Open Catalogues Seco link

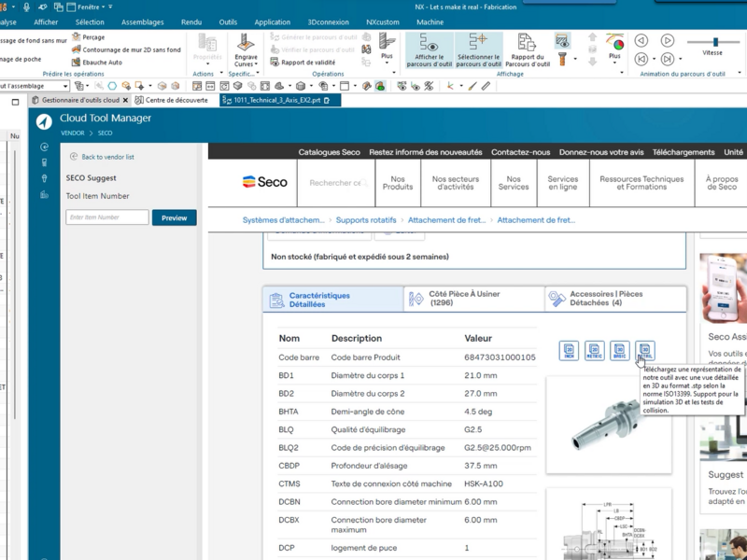point(330,152)
